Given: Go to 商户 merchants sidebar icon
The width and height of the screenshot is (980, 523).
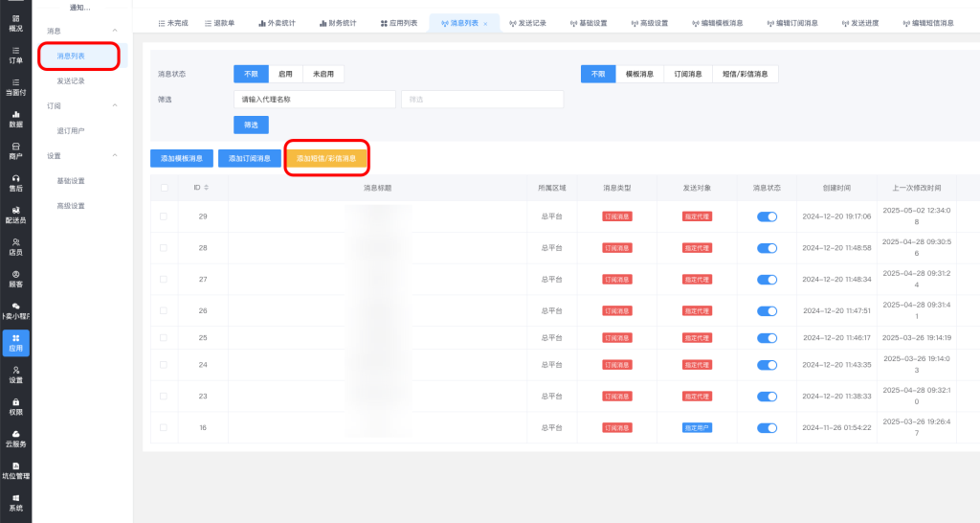Looking at the screenshot, I should [15, 150].
